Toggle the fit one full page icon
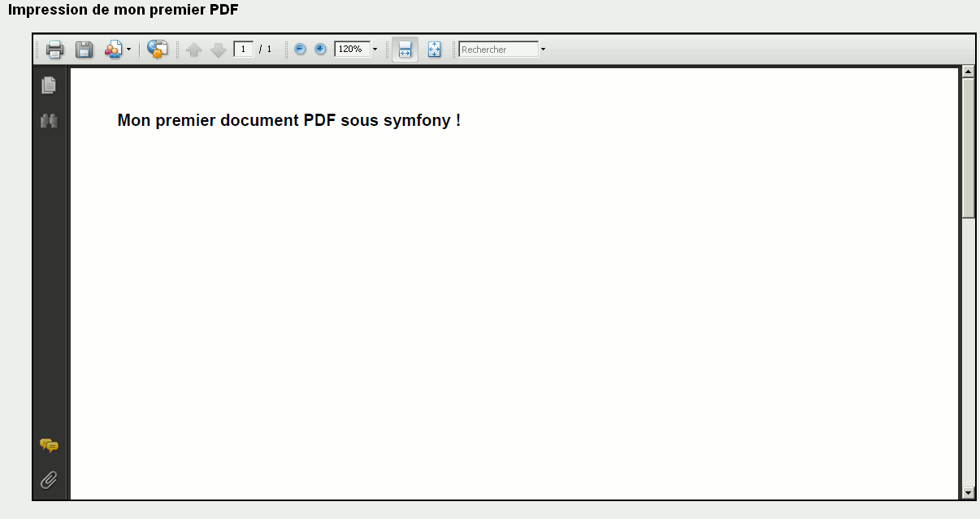This screenshot has width=980, height=519. 434,50
